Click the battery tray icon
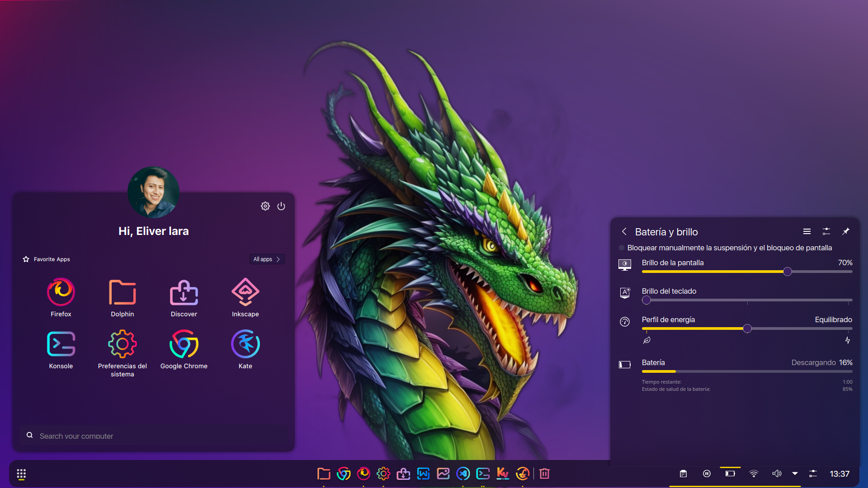Viewport: 868px width, 488px height. (730, 474)
